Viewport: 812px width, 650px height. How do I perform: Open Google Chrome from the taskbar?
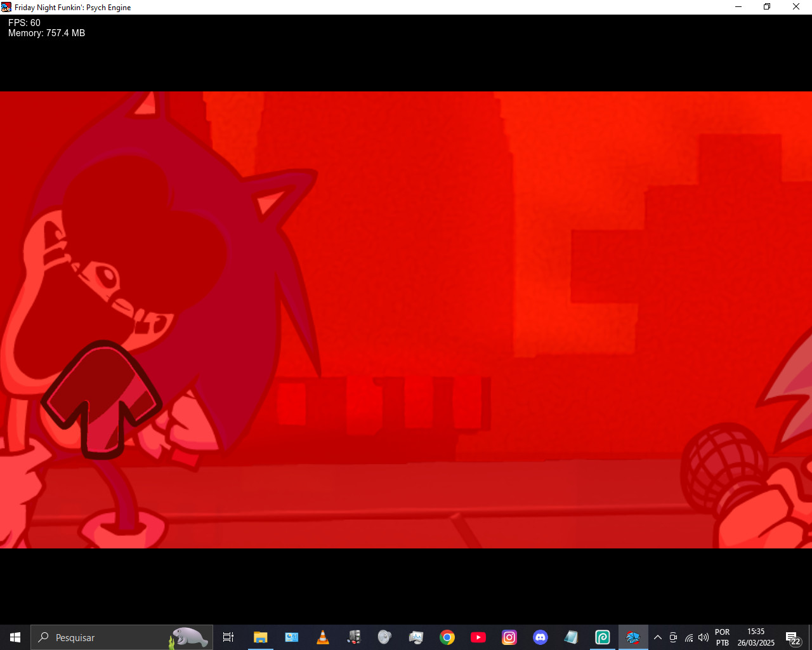[x=447, y=637]
